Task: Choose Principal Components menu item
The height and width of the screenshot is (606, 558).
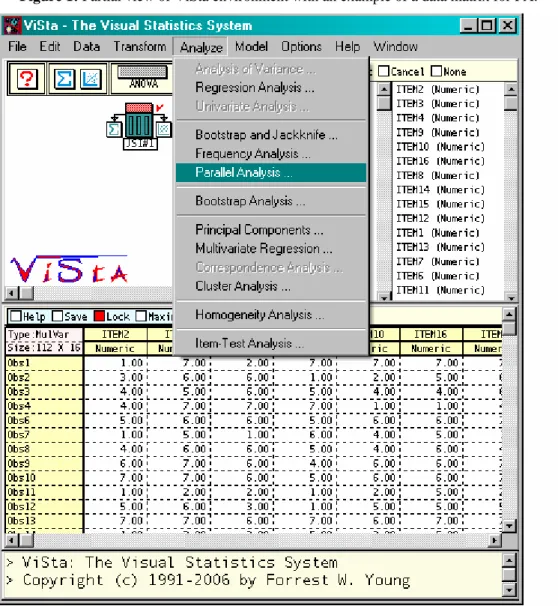Action: pos(271,230)
